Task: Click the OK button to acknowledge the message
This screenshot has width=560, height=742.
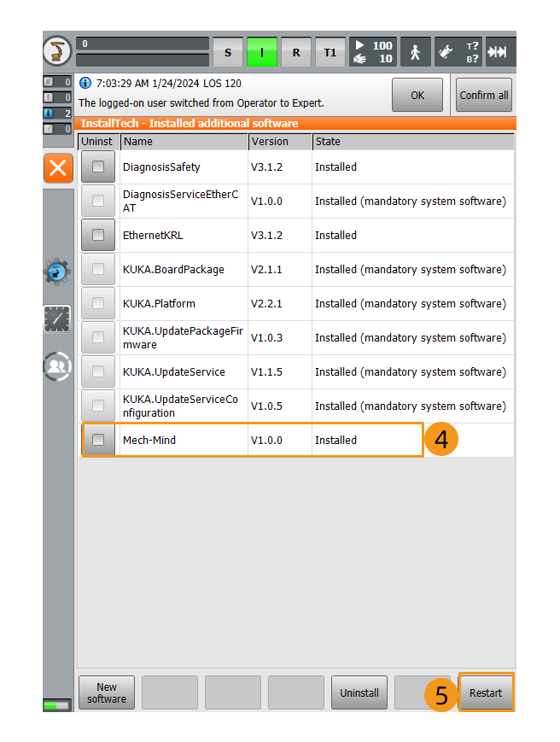Action: pyautogui.click(x=417, y=95)
